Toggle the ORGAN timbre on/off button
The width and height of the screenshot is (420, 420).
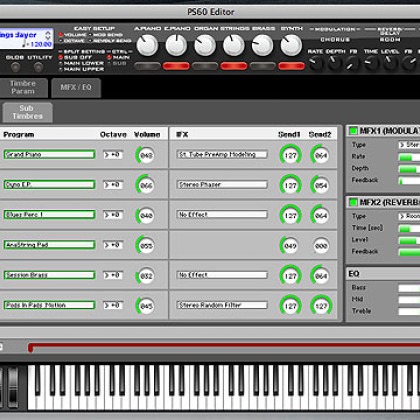pos(205,66)
